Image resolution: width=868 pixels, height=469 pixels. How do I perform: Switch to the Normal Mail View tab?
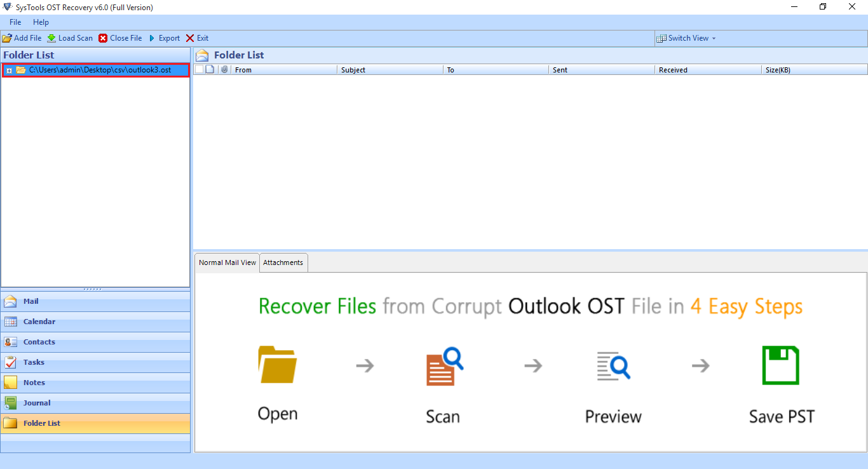(x=227, y=262)
